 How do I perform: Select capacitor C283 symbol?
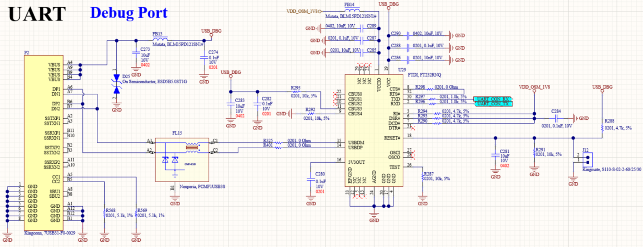pos(231,104)
